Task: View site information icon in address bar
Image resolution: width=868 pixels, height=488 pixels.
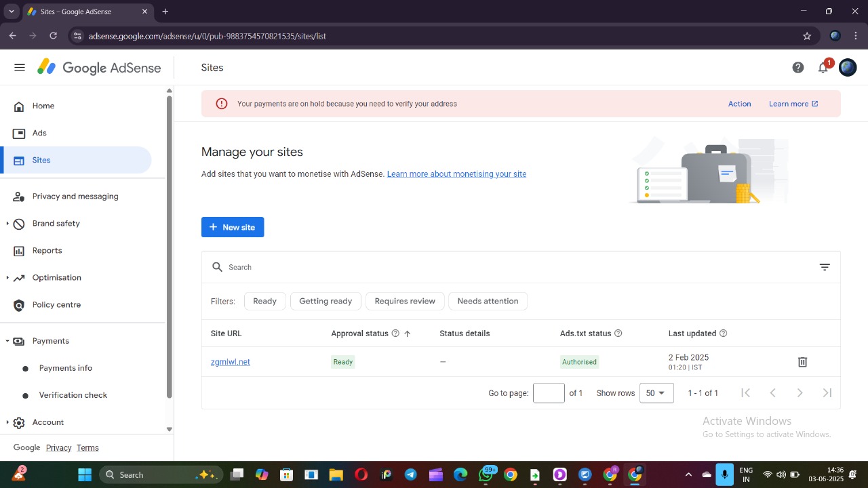Action: (77, 36)
